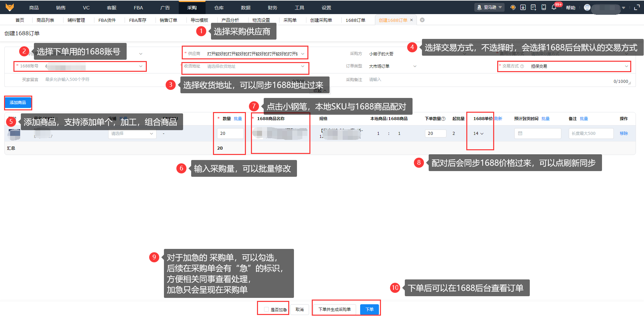Open the download center icon
644x317 pixels.
(x=523, y=7)
